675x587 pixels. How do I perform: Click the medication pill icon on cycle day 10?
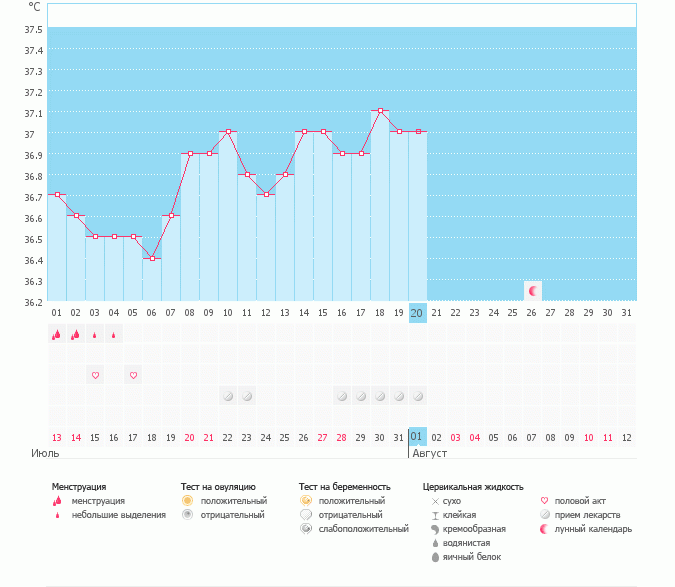228,396
